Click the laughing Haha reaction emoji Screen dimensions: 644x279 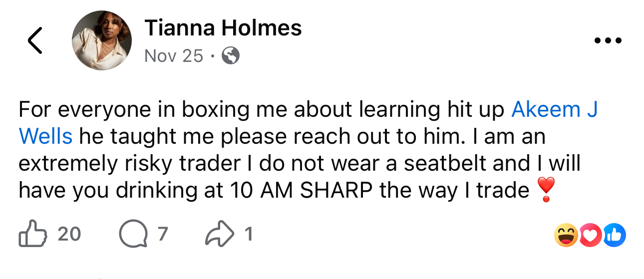pos(566,235)
